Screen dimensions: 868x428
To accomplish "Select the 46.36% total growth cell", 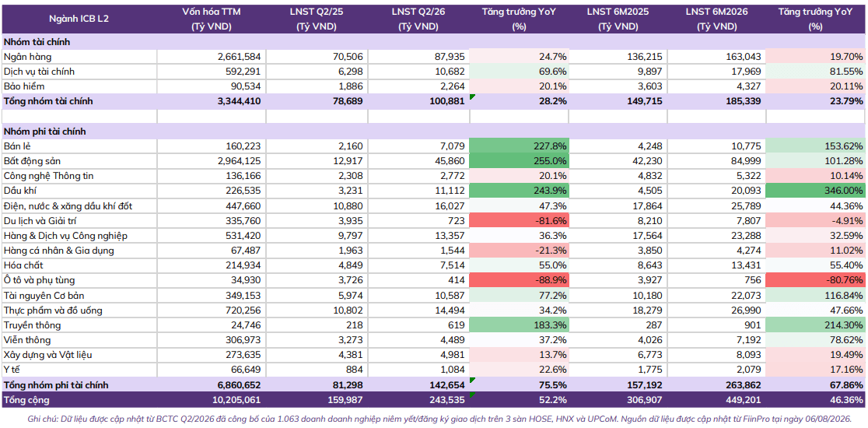I will (816, 400).
